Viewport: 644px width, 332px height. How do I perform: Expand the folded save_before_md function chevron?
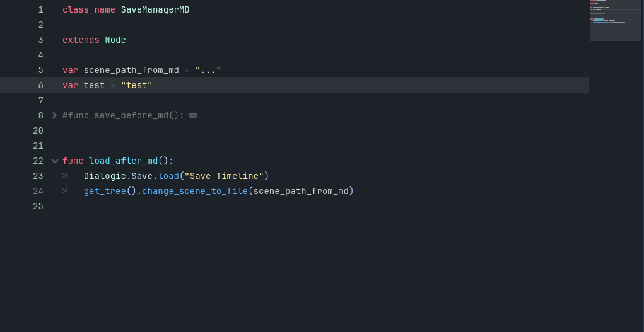pyautogui.click(x=54, y=116)
